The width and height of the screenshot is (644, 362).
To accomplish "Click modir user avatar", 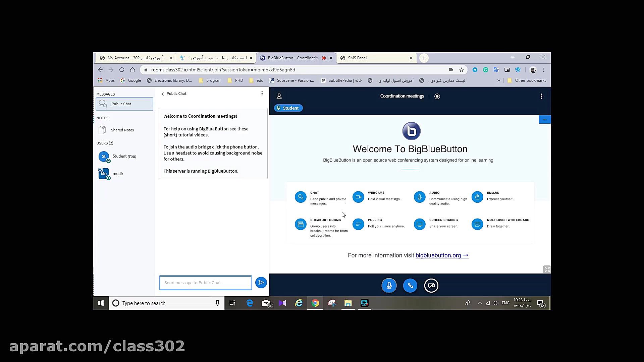I will [104, 174].
